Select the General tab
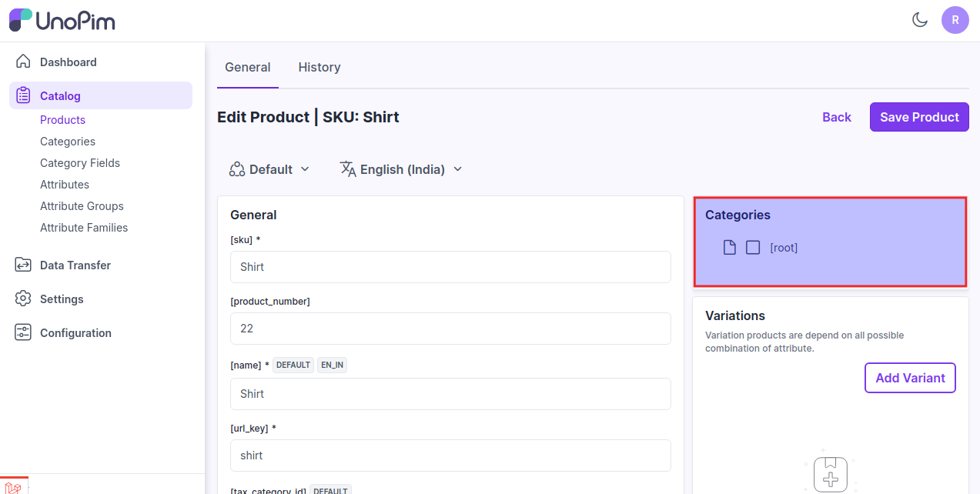This screenshot has height=494, width=980. coord(247,67)
